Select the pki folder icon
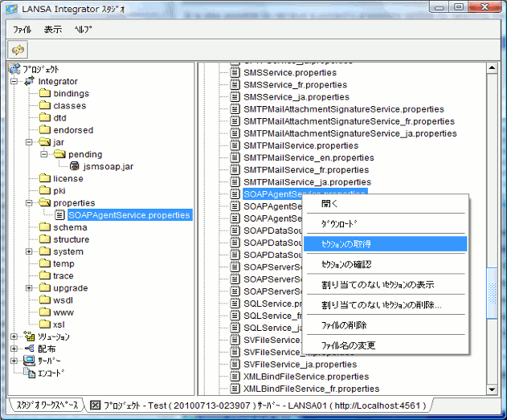Viewport: 507px width, 420px height. click(x=45, y=190)
